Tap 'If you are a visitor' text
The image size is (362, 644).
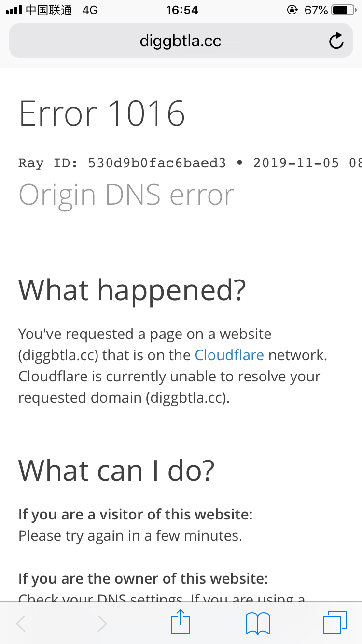click(135, 514)
